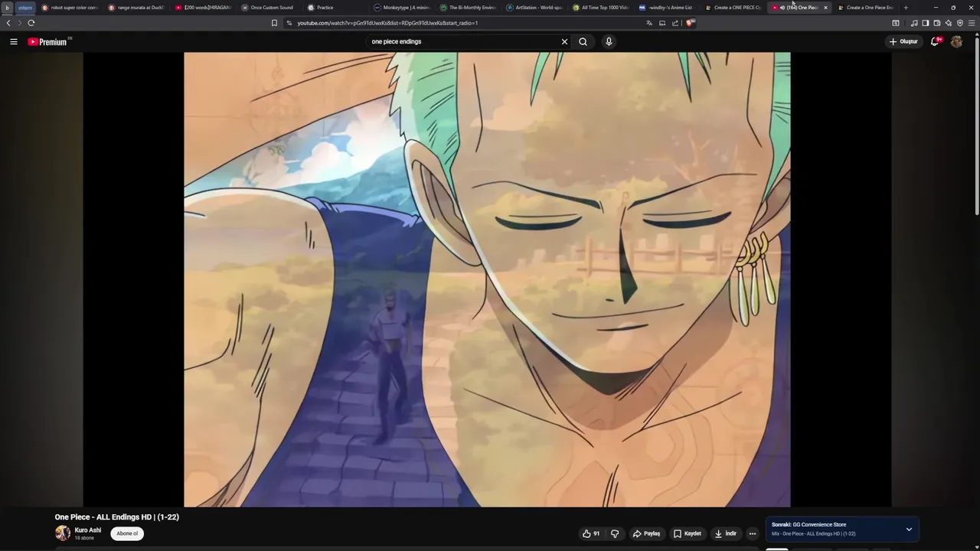Click the 'Sonraki: GG Convenience Store' label
Viewport: 980px width, 551px height.
[808, 525]
